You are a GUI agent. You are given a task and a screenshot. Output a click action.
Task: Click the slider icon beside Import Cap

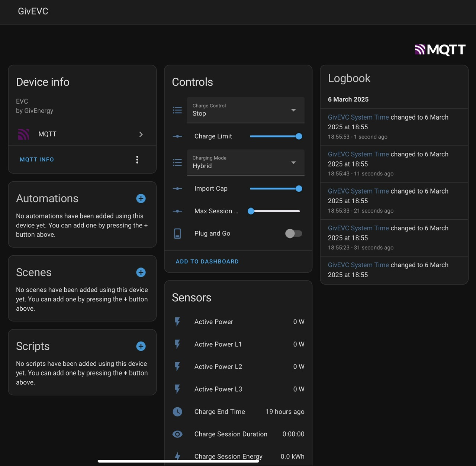[177, 189]
